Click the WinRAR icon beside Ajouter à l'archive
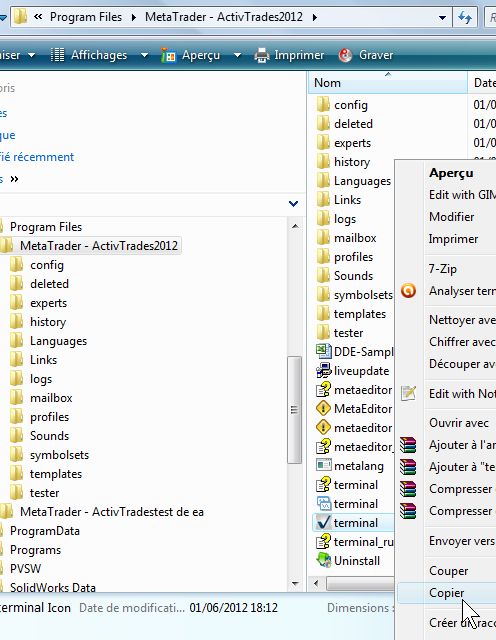This screenshot has height=640, width=496. (408, 445)
